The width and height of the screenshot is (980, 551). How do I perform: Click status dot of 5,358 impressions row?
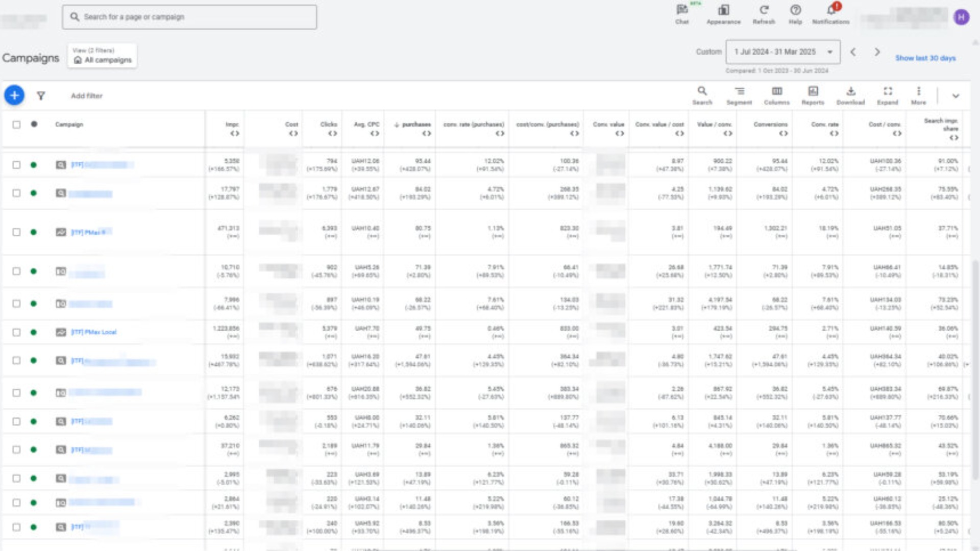pyautogui.click(x=34, y=165)
